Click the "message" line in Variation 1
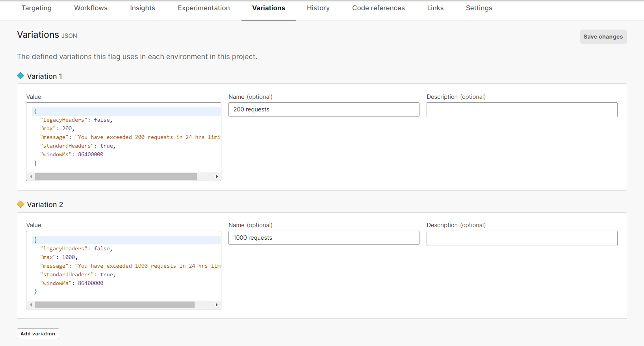 click(x=130, y=137)
